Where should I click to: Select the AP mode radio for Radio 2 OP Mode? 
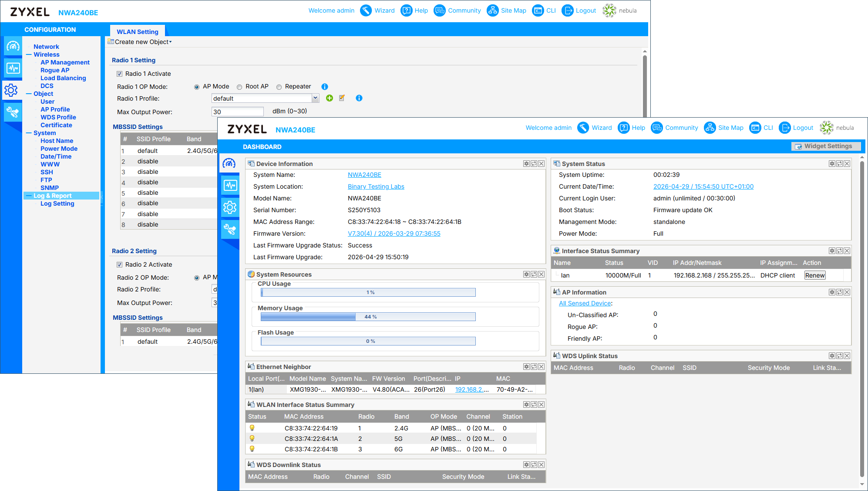pos(197,278)
